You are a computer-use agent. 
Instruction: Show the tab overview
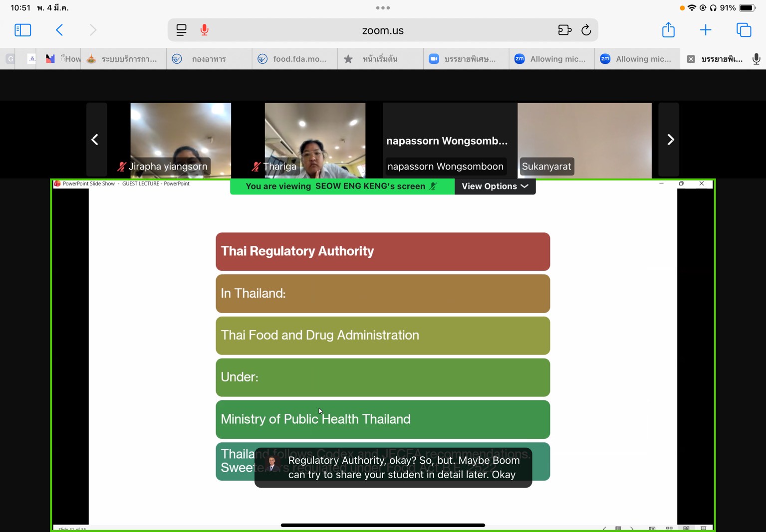tap(744, 30)
